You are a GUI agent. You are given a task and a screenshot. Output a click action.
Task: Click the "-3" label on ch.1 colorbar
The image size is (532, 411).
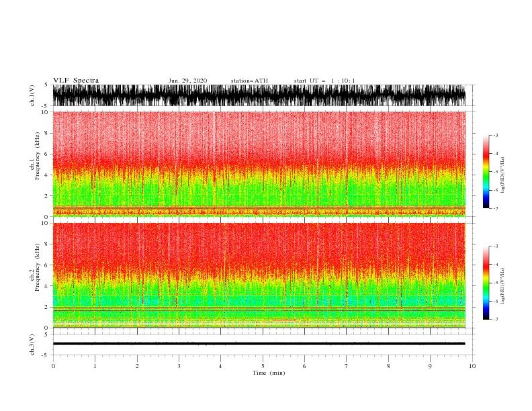[496, 135]
